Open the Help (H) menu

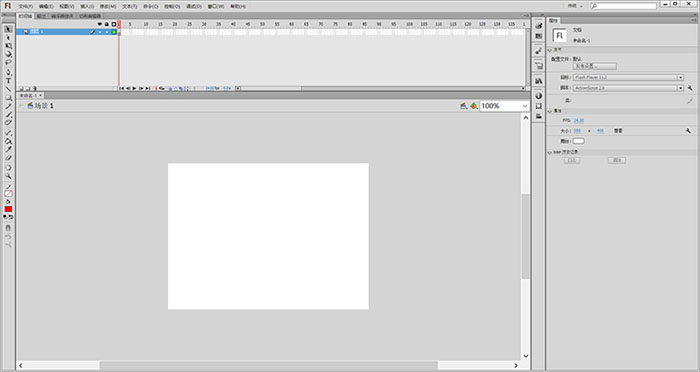click(238, 6)
